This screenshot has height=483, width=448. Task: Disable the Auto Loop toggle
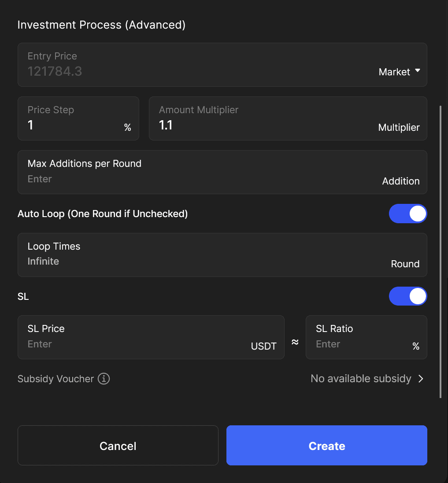coord(407,214)
